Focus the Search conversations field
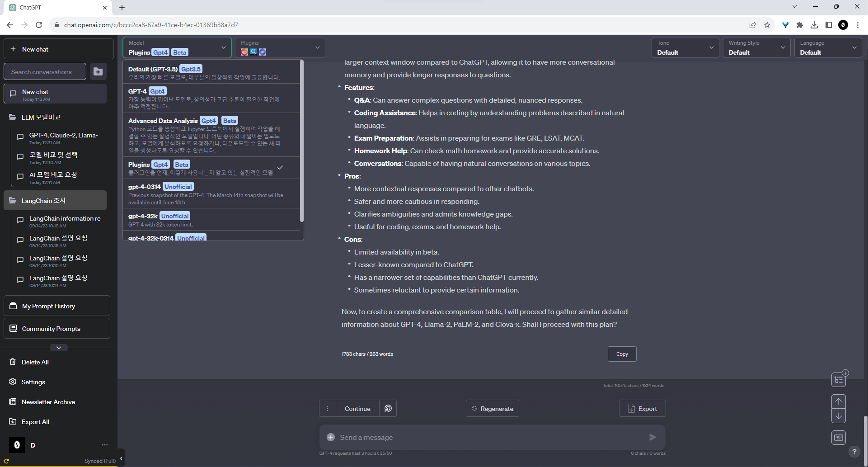This screenshot has width=868, height=467. [45, 71]
